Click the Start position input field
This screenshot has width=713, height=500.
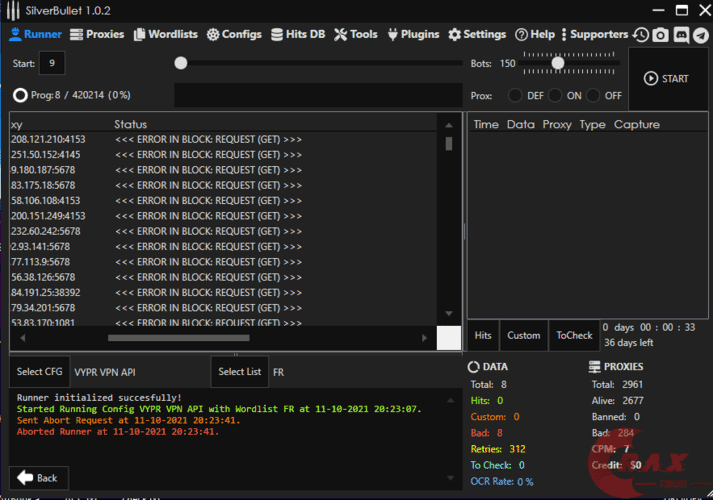[x=51, y=63]
